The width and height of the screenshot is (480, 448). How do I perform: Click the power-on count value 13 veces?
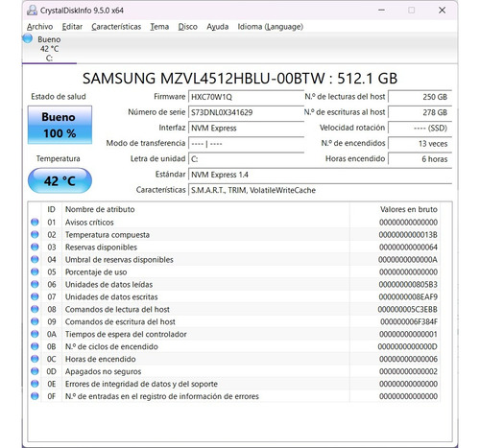tap(420, 144)
